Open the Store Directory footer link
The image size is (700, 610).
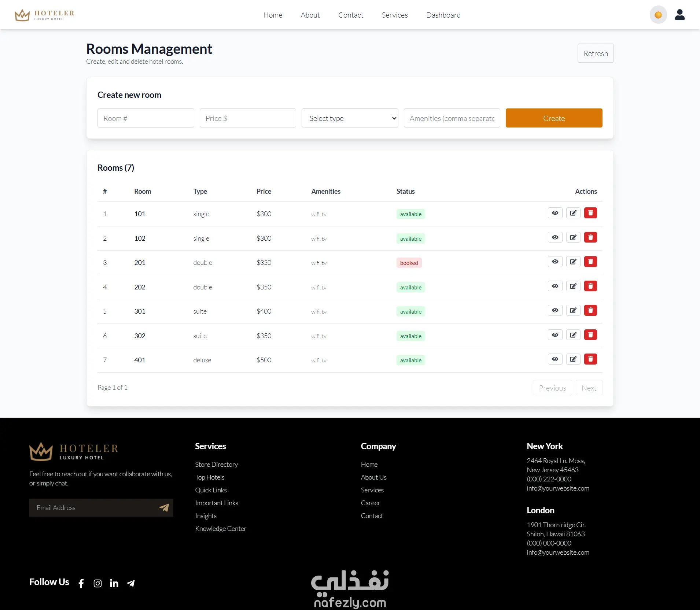tap(216, 464)
